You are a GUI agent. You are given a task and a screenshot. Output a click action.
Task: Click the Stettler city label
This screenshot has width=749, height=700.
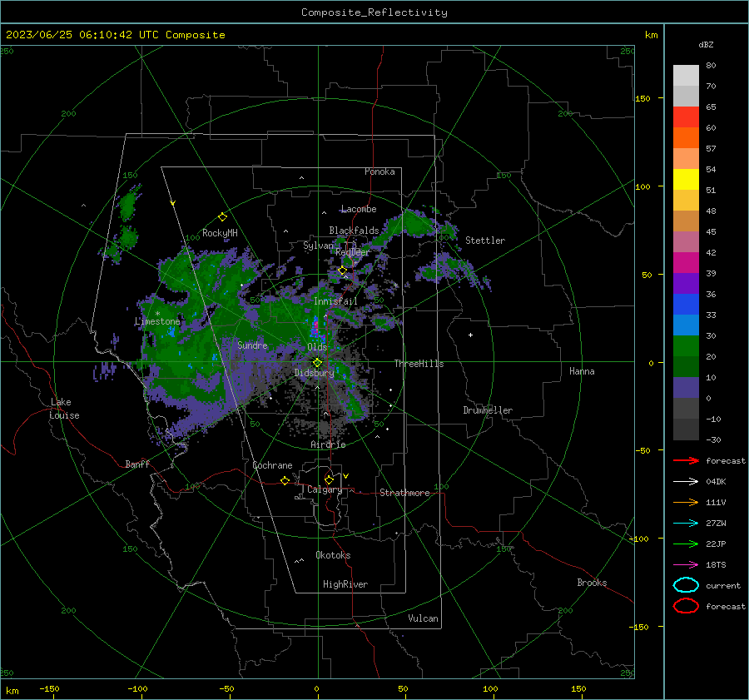pyautogui.click(x=485, y=241)
